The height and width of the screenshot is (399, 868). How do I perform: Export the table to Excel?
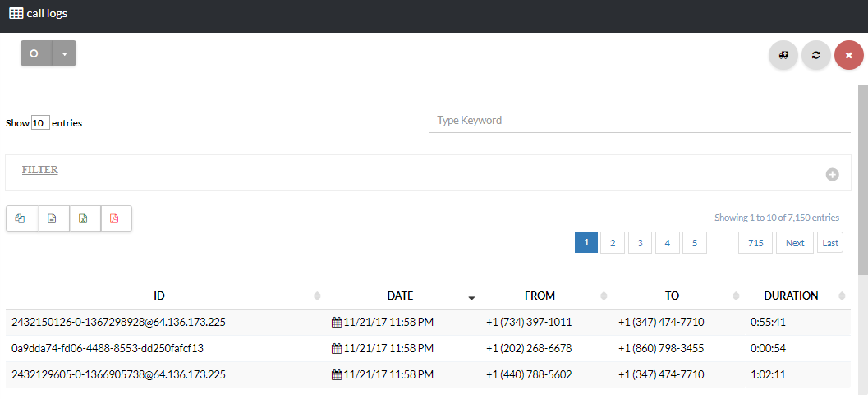pos(84,218)
